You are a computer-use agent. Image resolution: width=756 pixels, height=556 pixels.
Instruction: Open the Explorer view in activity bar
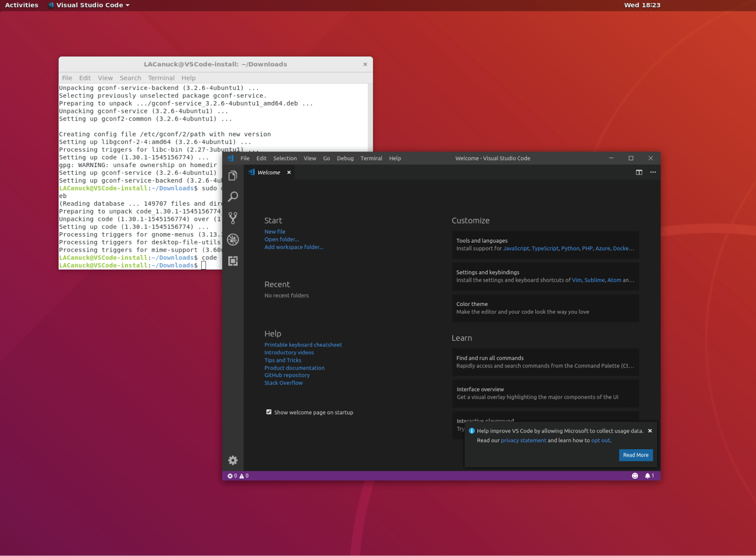point(233,175)
